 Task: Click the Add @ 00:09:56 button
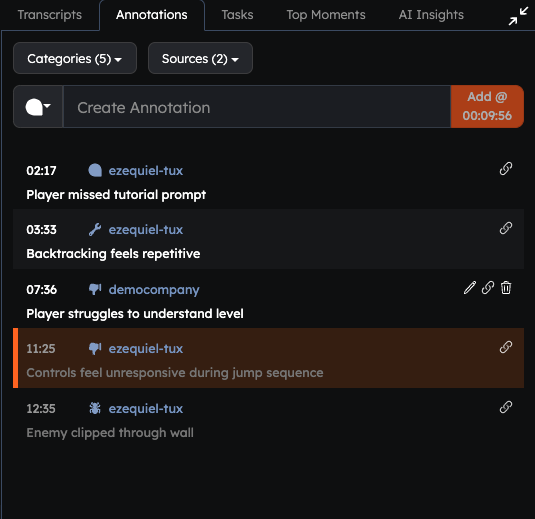point(487,106)
